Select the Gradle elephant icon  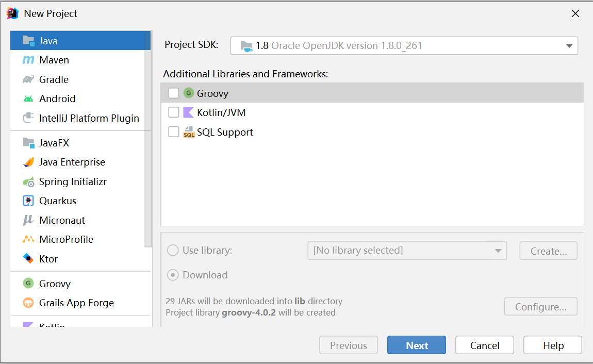point(28,79)
